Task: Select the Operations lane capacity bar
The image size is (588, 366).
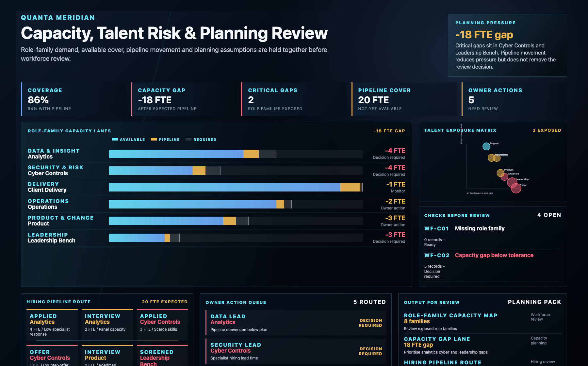Action: coord(236,204)
